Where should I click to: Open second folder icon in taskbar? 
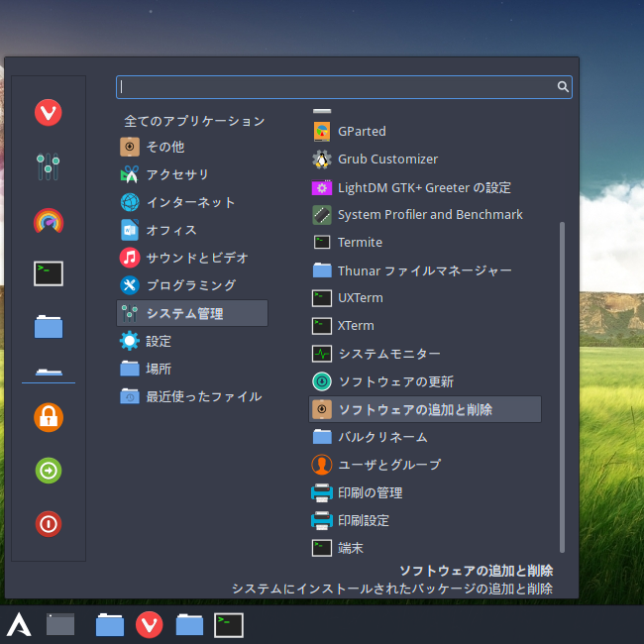[189, 625]
